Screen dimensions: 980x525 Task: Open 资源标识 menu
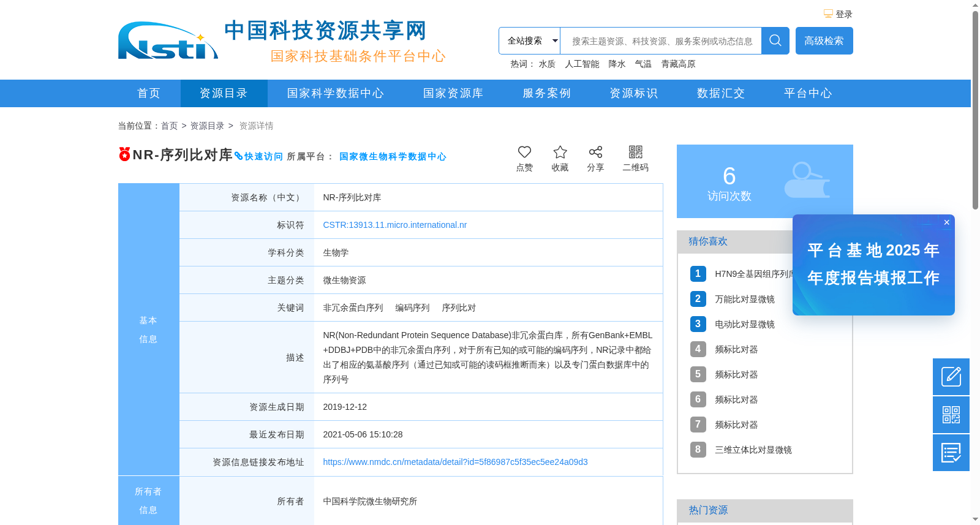coord(633,93)
